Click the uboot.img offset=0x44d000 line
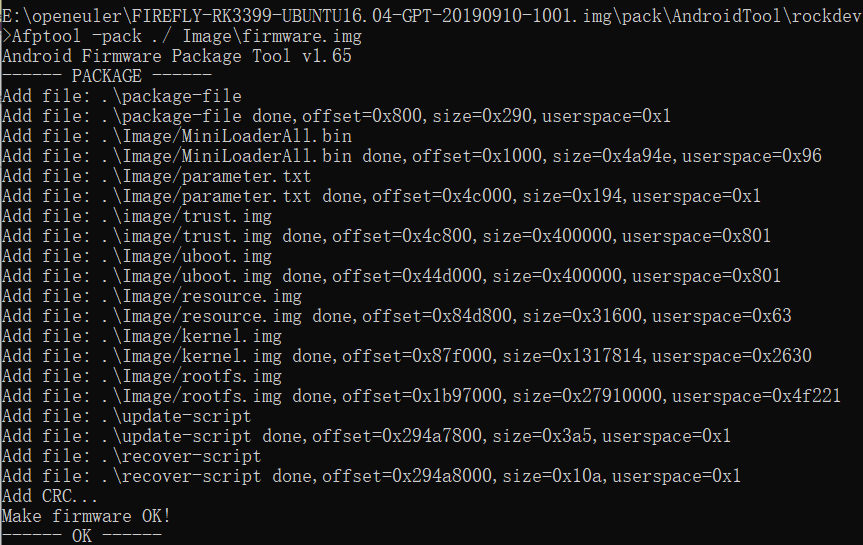Image resolution: width=863 pixels, height=545 pixels. point(391,276)
